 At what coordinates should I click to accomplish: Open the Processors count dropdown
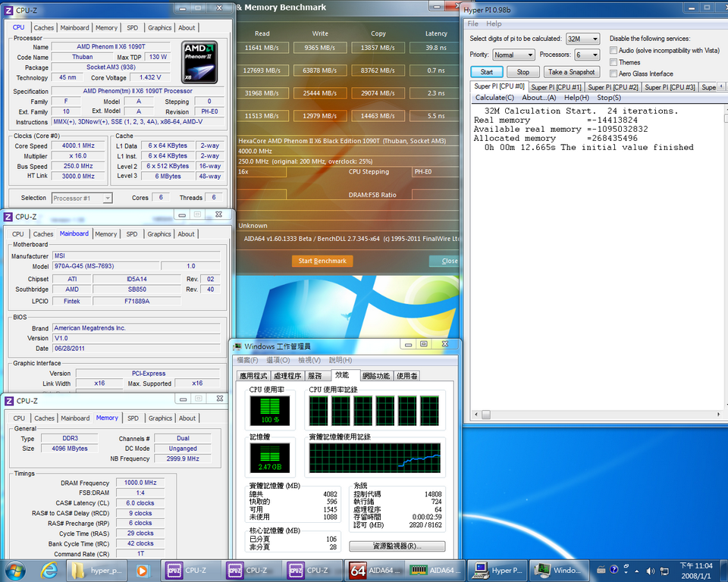pyautogui.click(x=587, y=55)
